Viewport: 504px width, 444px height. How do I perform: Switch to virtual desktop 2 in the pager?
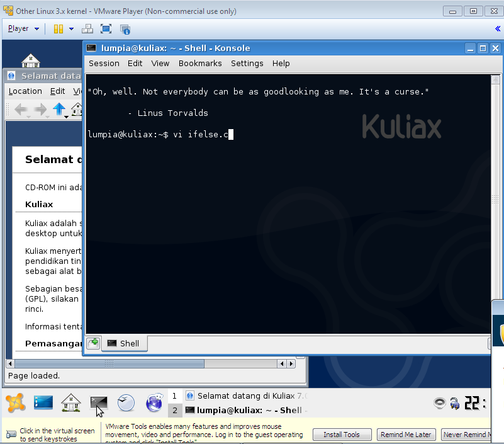tap(176, 410)
